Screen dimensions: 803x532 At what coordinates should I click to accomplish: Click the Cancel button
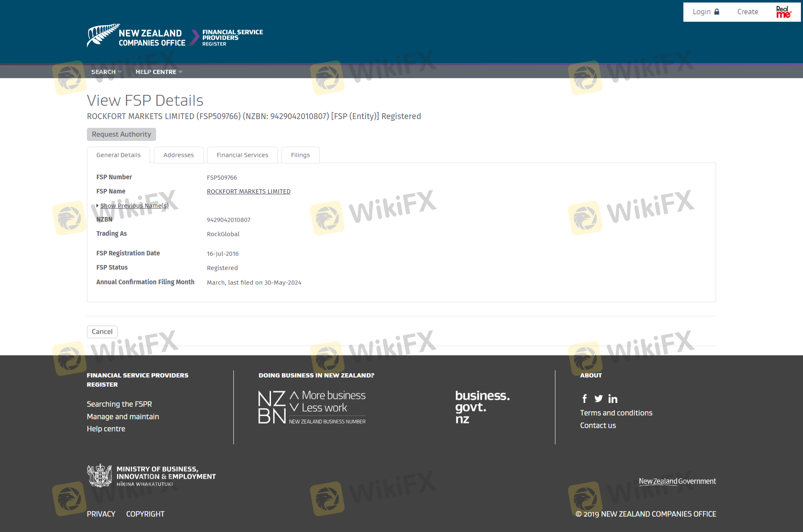pyautogui.click(x=102, y=331)
